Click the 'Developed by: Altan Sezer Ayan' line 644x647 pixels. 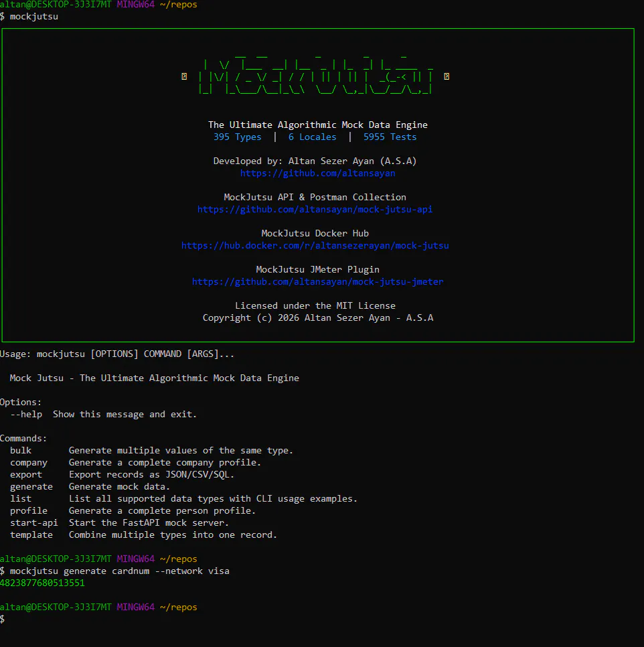tap(315, 161)
